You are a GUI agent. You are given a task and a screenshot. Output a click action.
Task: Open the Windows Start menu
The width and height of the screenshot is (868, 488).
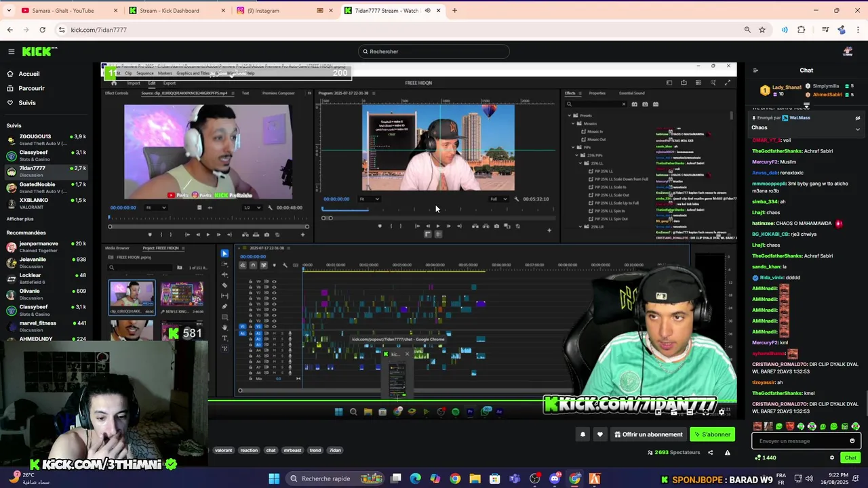(x=274, y=479)
